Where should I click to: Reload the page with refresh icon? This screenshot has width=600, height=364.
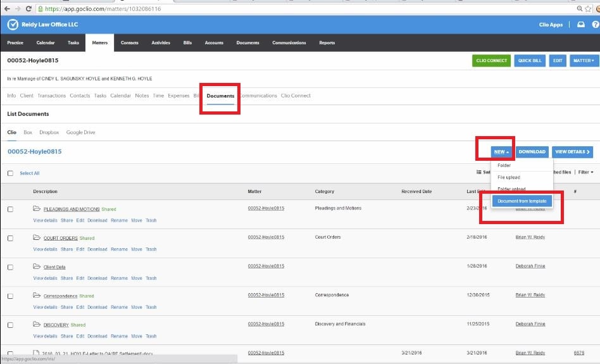point(28,8)
